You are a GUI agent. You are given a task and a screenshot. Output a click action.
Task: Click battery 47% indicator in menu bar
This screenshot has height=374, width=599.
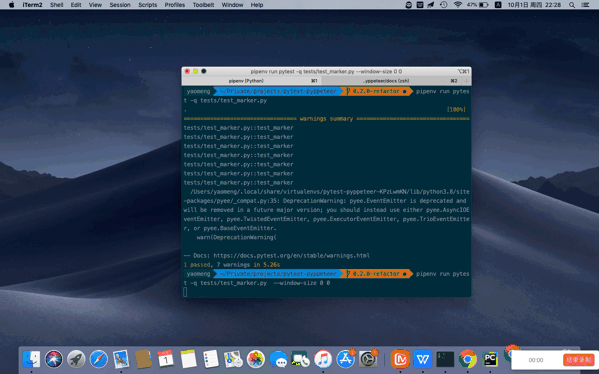click(x=478, y=5)
